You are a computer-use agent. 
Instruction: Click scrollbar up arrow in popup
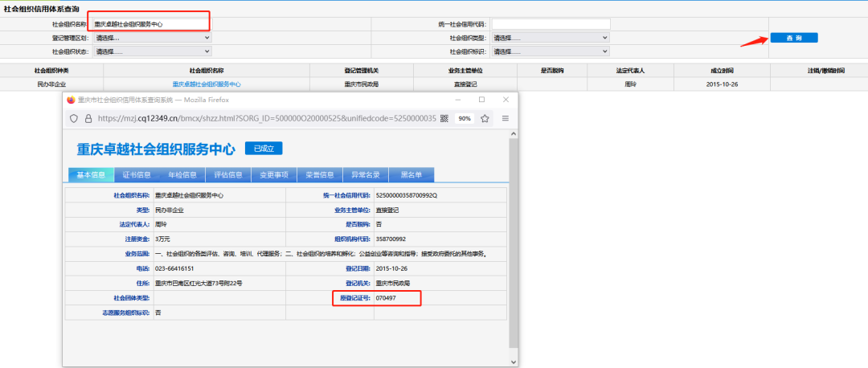[513, 134]
